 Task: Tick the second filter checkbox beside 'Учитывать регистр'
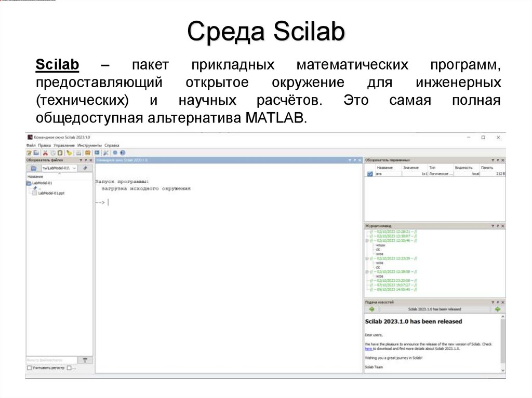click(69, 368)
